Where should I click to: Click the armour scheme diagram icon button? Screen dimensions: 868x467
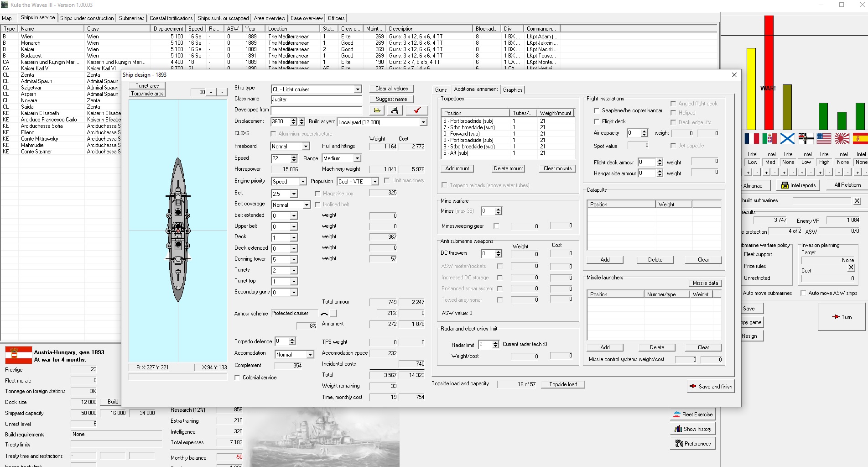pos(324,314)
